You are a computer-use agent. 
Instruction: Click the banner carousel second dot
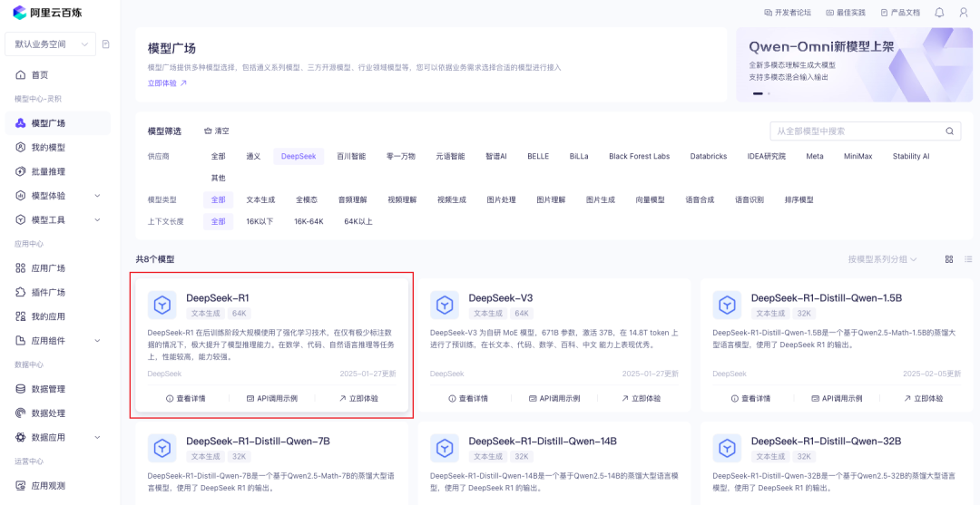(x=769, y=93)
